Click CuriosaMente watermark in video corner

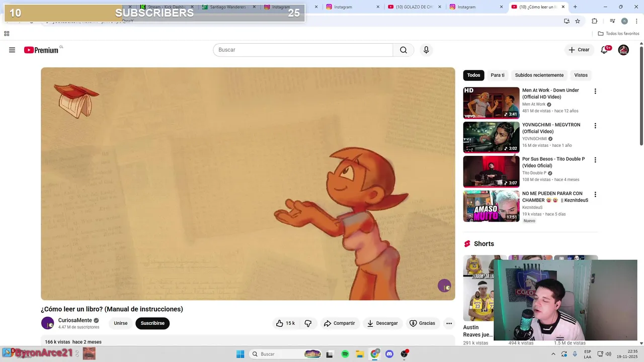pyautogui.click(x=444, y=286)
